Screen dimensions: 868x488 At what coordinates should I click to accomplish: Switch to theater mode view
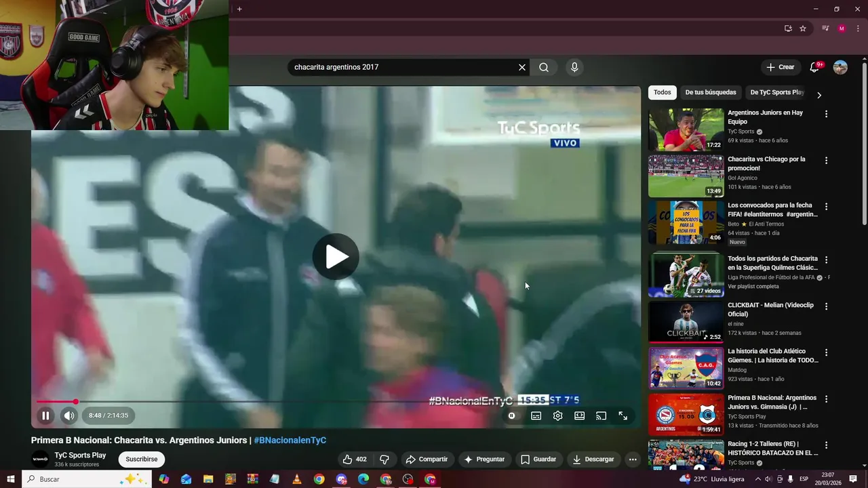click(579, 416)
